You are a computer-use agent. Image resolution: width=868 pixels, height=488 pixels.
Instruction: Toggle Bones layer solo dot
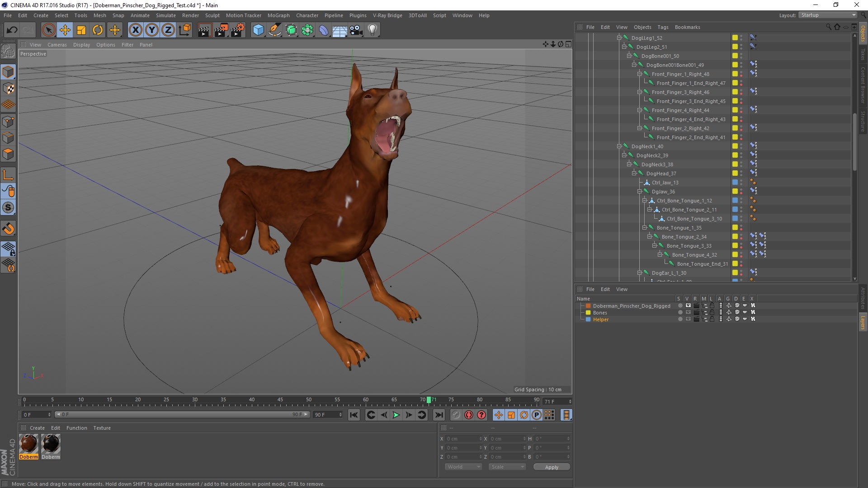click(x=679, y=312)
